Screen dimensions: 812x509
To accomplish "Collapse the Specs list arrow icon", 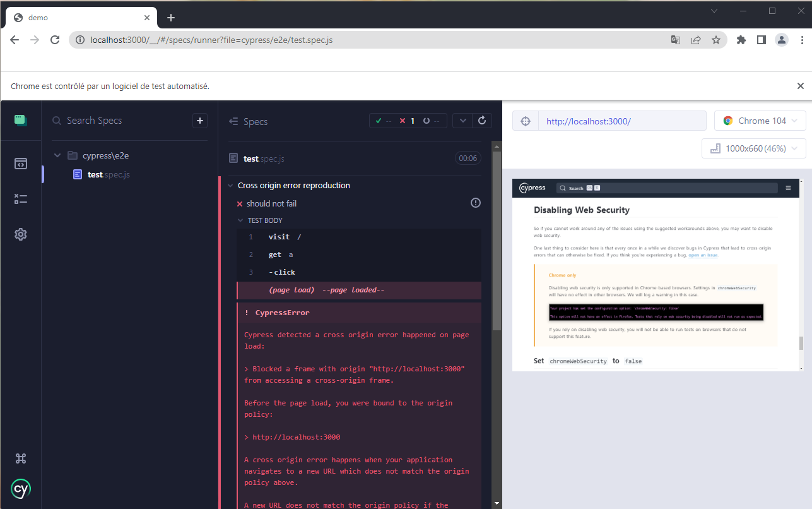I will (233, 121).
